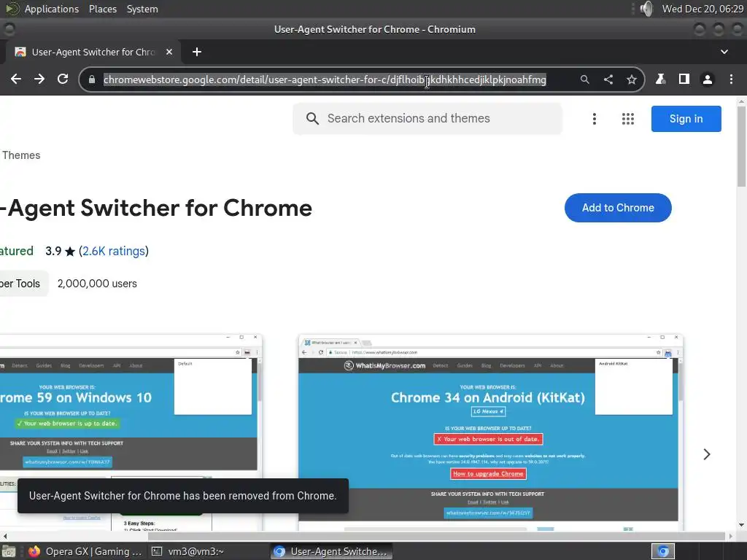
Task: Select the User-Agent Switcher for Chrome tab
Action: click(x=93, y=52)
